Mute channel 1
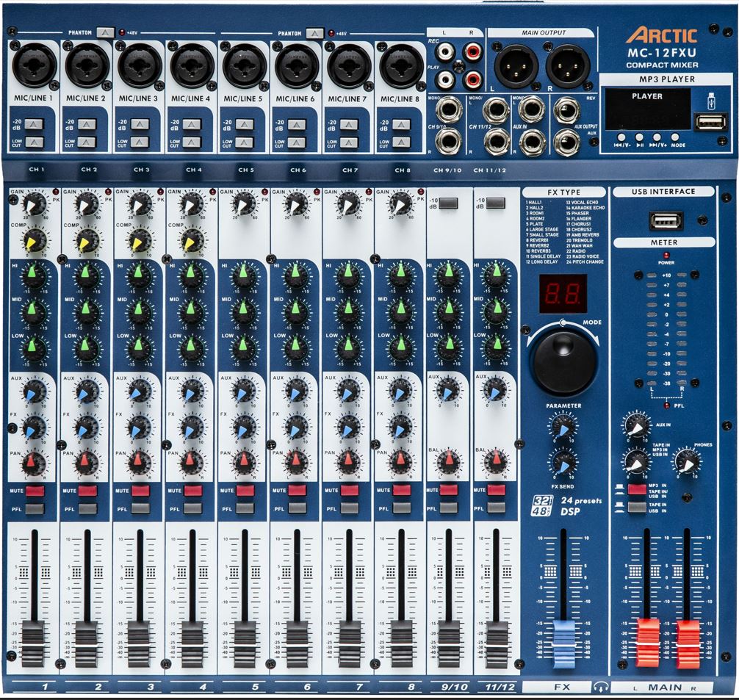Screen dimensions: 739x700 pos(35,490)
